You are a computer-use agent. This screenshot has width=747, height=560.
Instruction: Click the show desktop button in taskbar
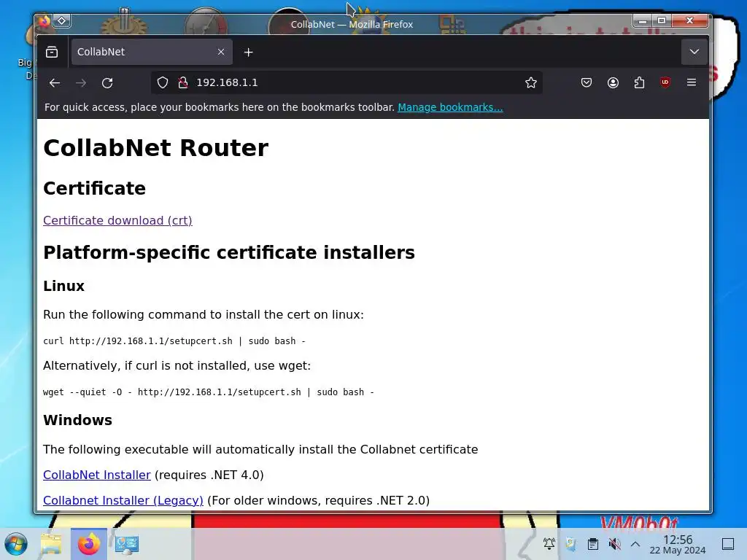[x=728, y=544]
